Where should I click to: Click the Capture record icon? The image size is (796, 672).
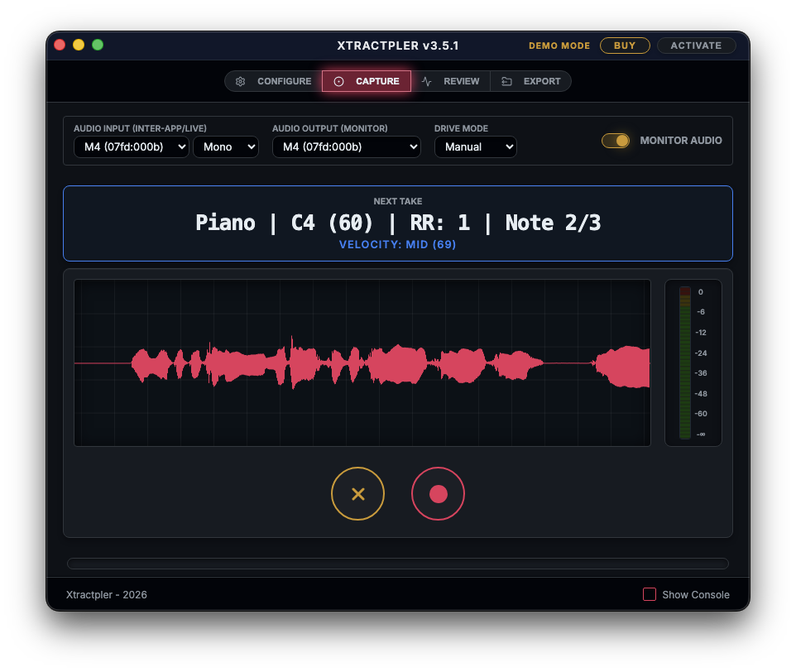(x=338, y=81)
